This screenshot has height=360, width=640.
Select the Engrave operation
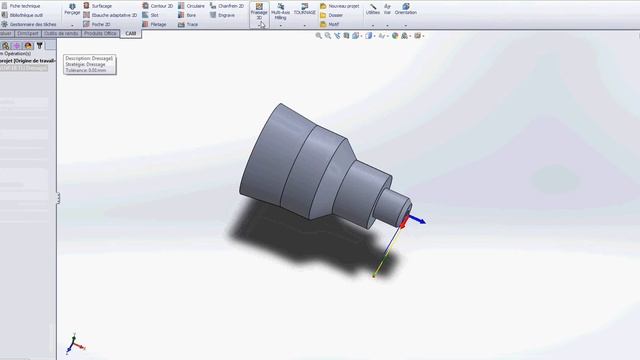222,15
